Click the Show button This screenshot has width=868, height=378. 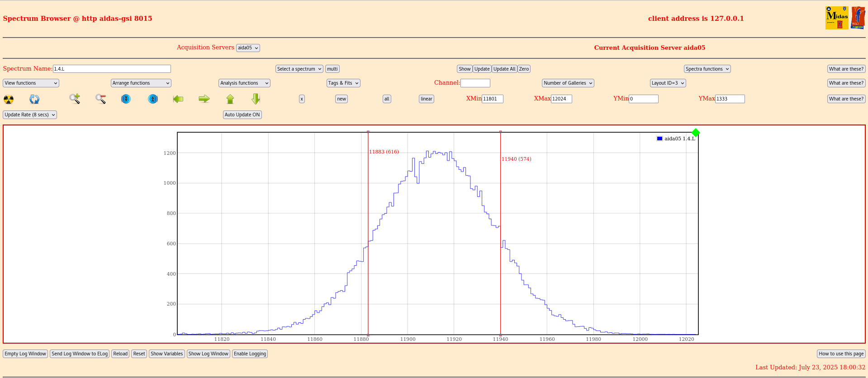point(465,69)
